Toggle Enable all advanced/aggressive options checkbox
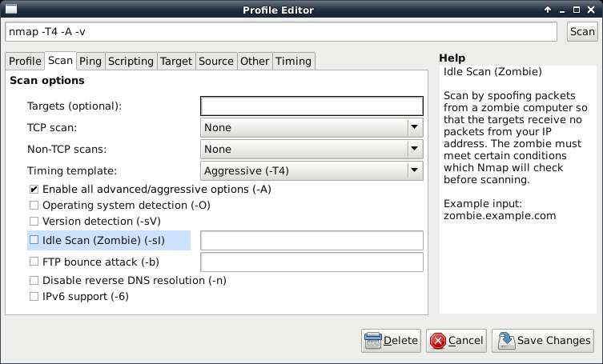This screenshot has height=364, width=603. [34, 189]
